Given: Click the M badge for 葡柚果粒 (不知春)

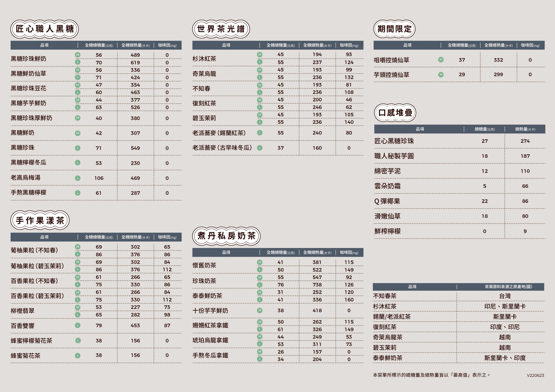Looking at the screenshot, I should 78,247.
